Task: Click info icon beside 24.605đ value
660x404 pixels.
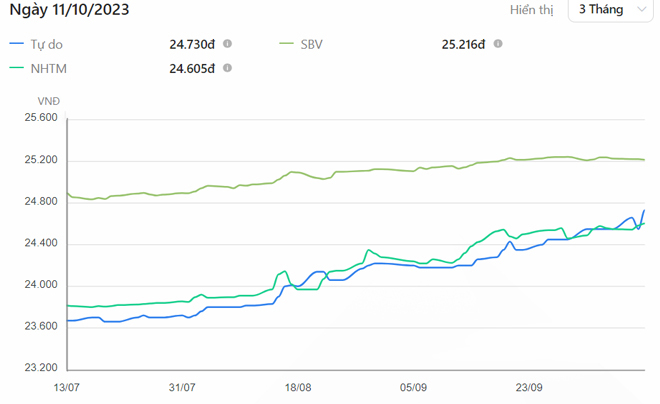Action: tap(228, 68)
